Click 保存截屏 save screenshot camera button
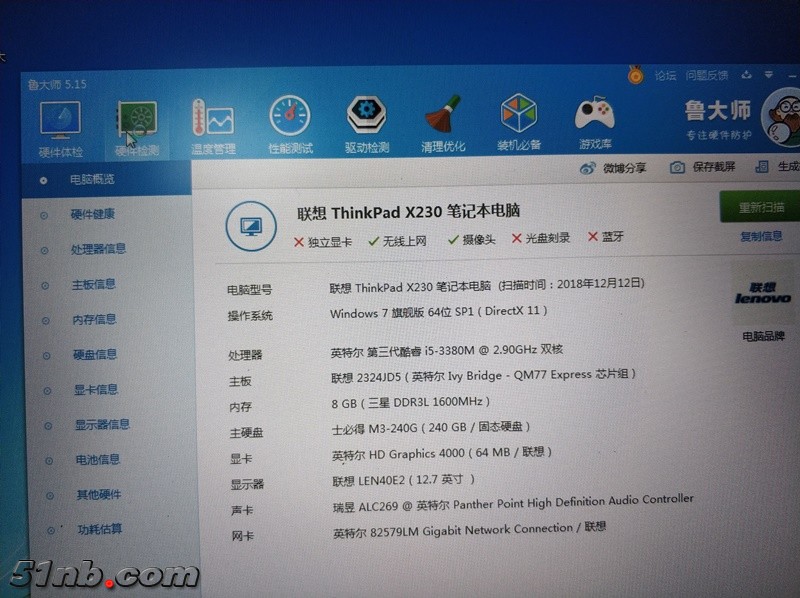This screenshot has width=800, height=598. (x=703, y=167)
